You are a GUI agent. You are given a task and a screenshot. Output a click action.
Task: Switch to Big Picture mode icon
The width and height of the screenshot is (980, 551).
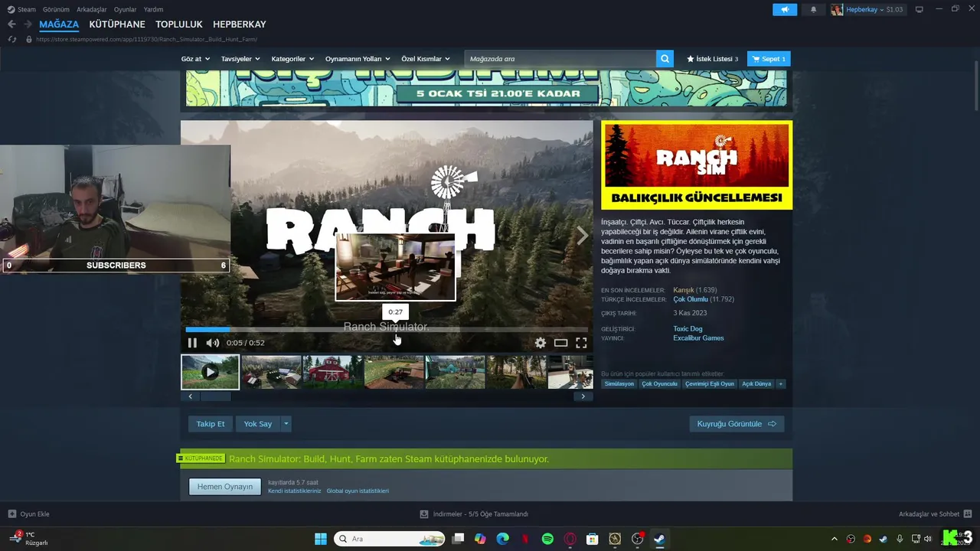click(920, 9)
